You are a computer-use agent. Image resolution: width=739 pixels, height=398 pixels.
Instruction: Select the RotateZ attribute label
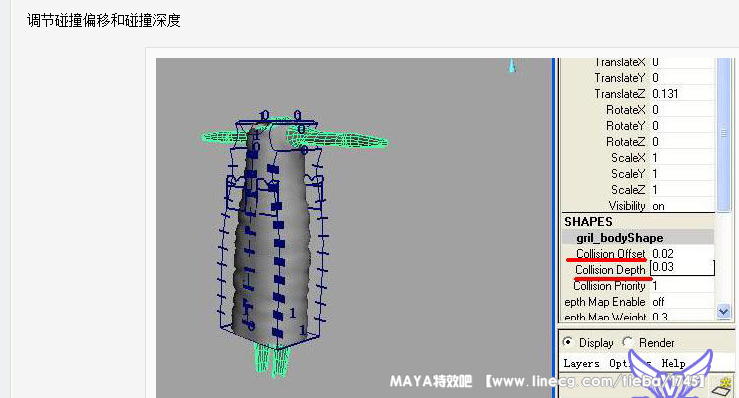[x=625, y=142]
